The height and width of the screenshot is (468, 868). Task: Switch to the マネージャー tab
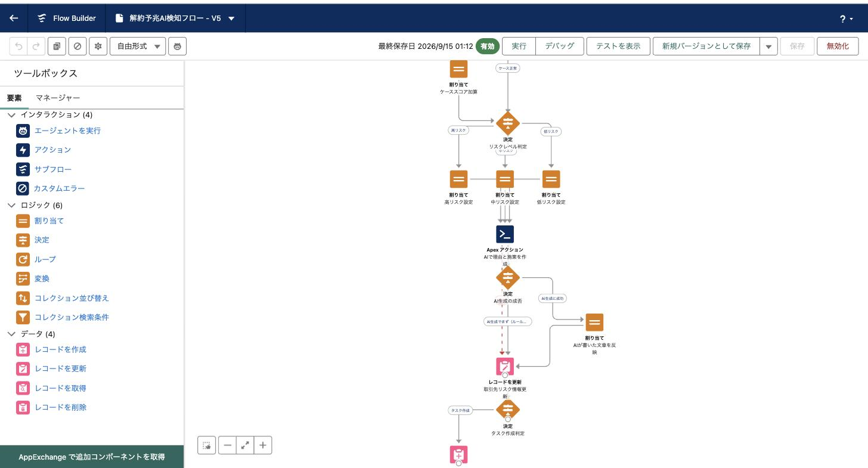coord(58,98)
